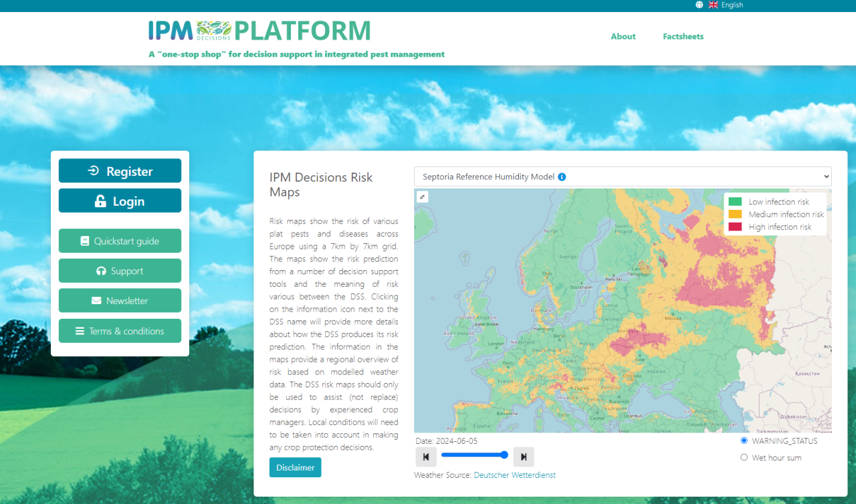The width and height of the screenshot is (856, 504).
Task: Step to next date on map
Action: tap(524, 457)
